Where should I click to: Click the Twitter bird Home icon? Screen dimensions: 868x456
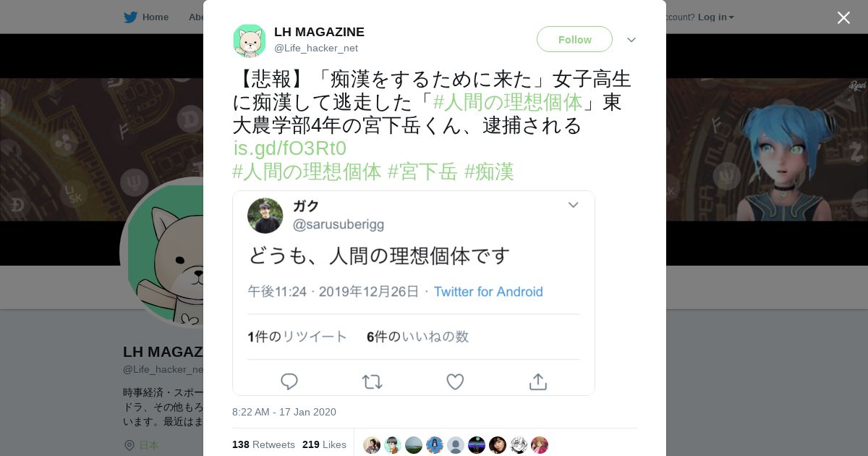click(130, 17)
